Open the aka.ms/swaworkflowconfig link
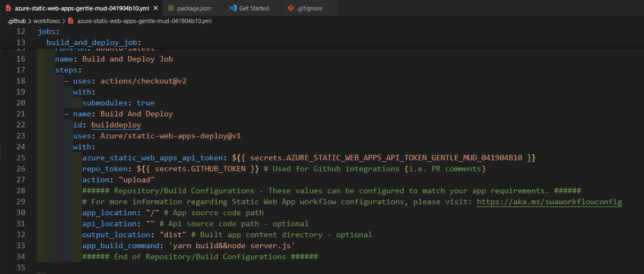This screenshot has width=644, height=274. [549, 202]
